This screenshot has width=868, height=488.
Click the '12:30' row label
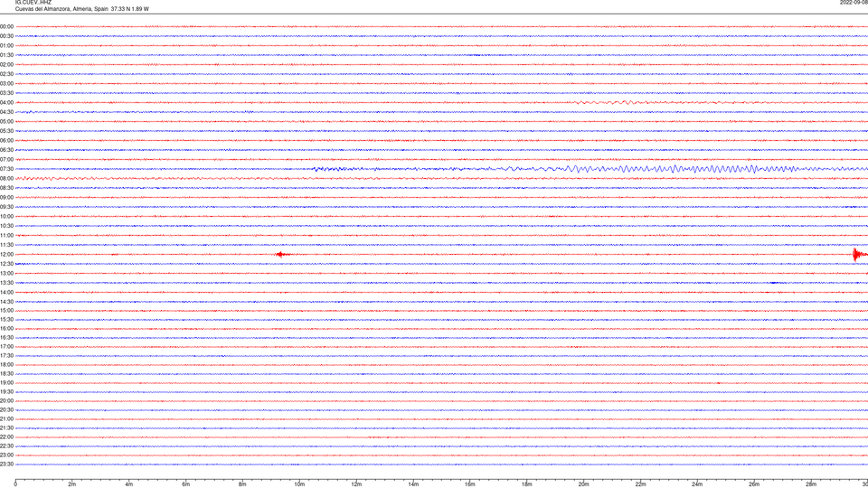[x=6, y=264]
